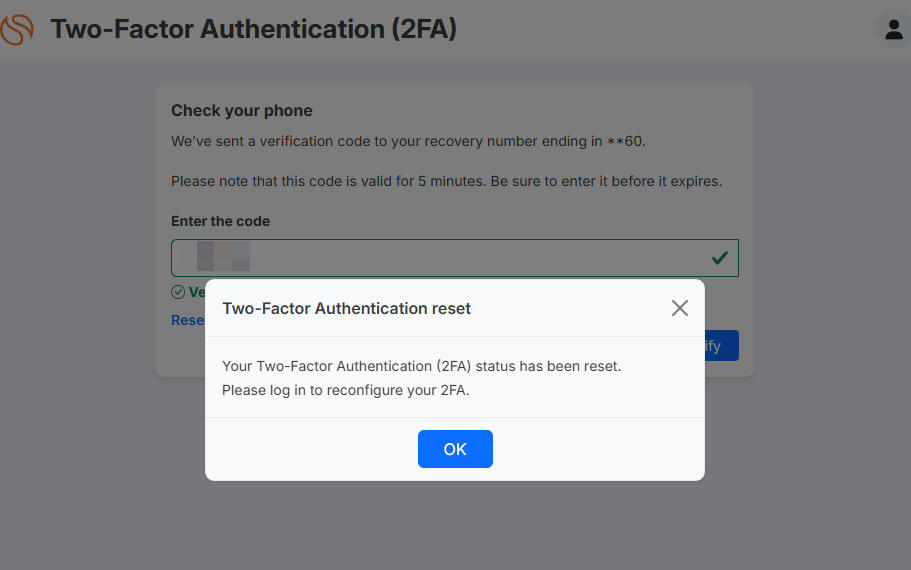Image resolution: width=911 pixels, height=570 pixels.
Task: Click the dialog title Two-Factor Authentication reset
Action: [346, 309]
